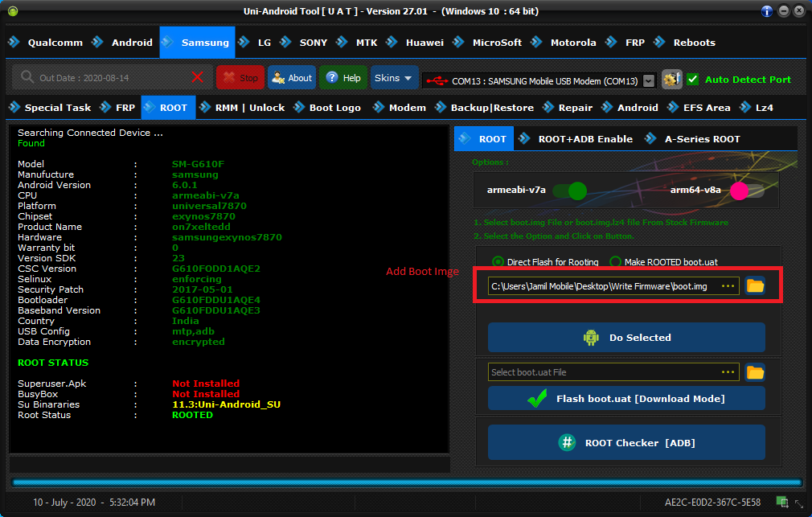Click the arrow icon beside Qualcomm
Viewport: 812px width, 517px height.
point(14,42)
